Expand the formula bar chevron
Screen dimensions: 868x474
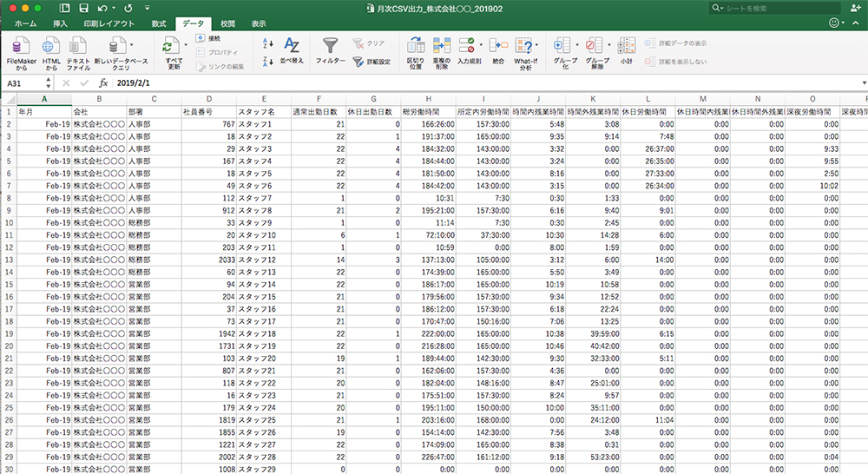pyautogui.click(x=862, y=82)
